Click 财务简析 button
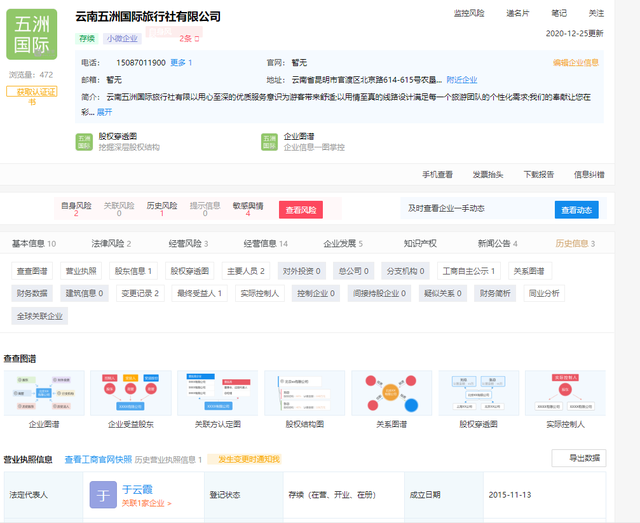 (x=495, y=293)
